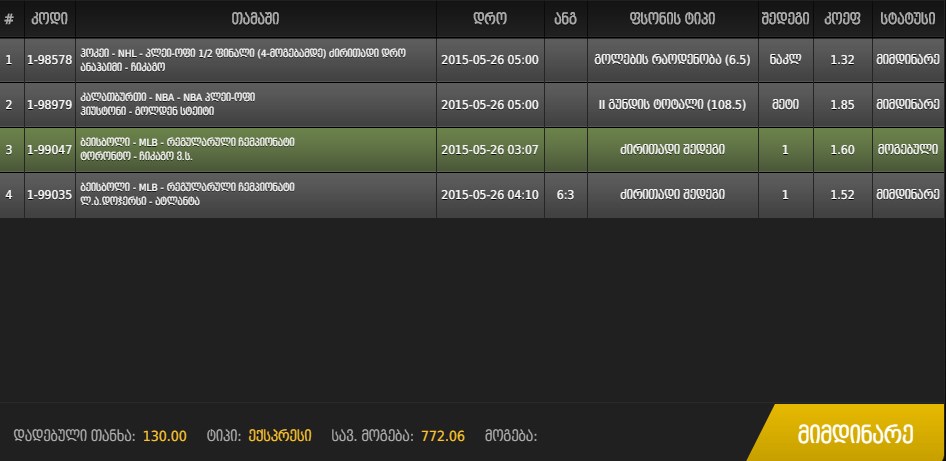946x461 pixels.
Task: Click the კოეფ column header
Action: (842, 19)
